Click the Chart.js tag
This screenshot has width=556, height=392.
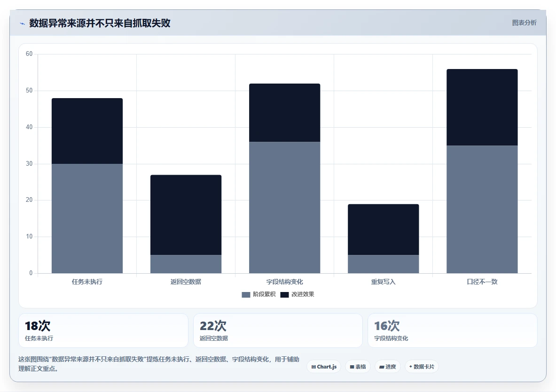pos(324,367)
